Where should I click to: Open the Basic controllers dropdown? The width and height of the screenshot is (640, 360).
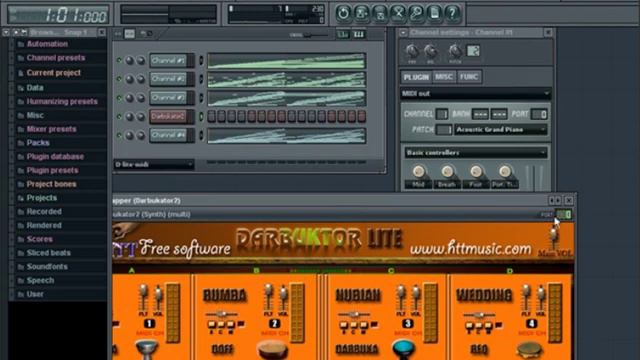pyautogui.click(x=476, y=153)
